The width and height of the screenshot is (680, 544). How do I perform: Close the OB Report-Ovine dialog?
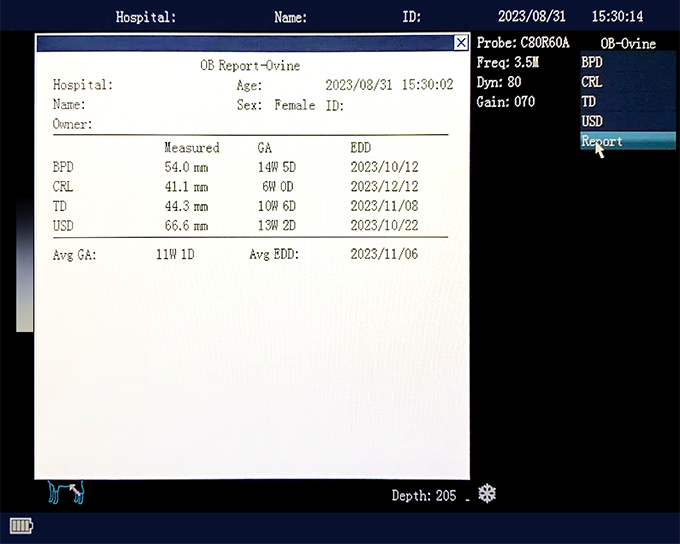460,43
